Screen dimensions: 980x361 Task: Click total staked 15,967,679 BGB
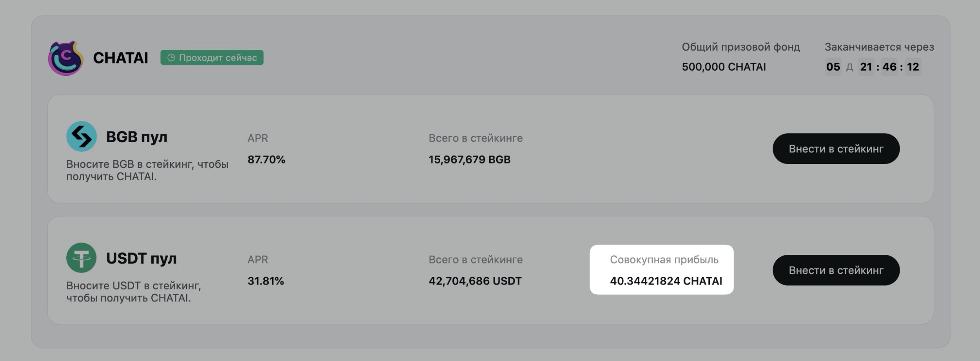[469, 160]
